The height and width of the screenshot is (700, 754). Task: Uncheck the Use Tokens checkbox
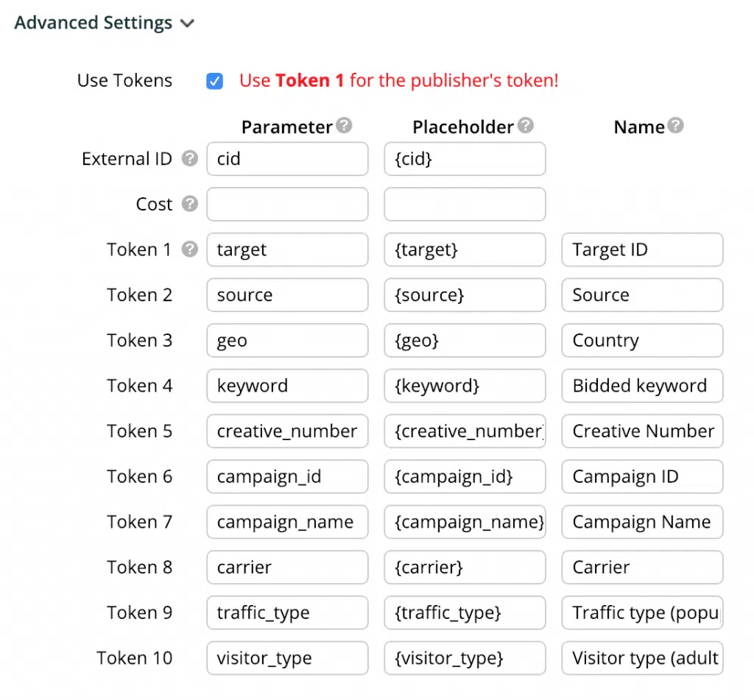pos(215,81)
